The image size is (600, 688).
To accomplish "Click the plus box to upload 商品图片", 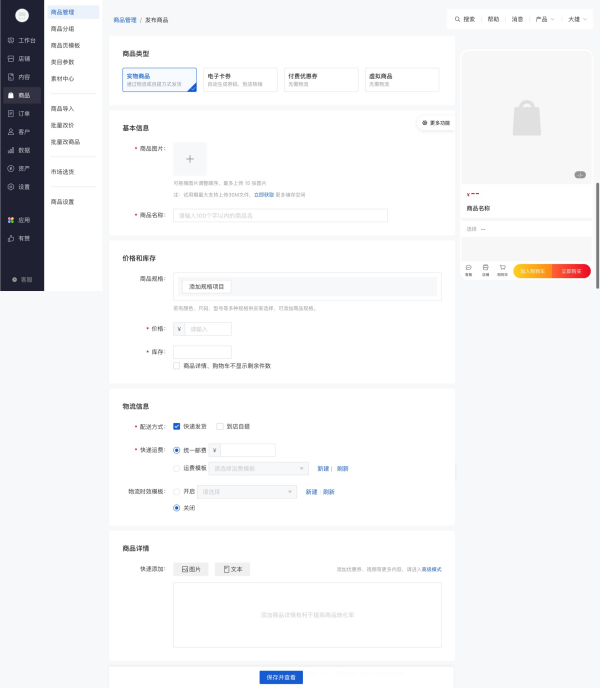I will click(190, 159).
